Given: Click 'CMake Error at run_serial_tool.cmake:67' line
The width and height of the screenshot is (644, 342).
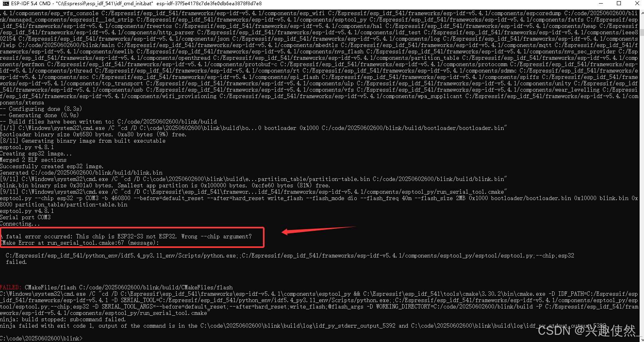Looking at the screenshot, I should pyautogui.click(x=79, y=243).
